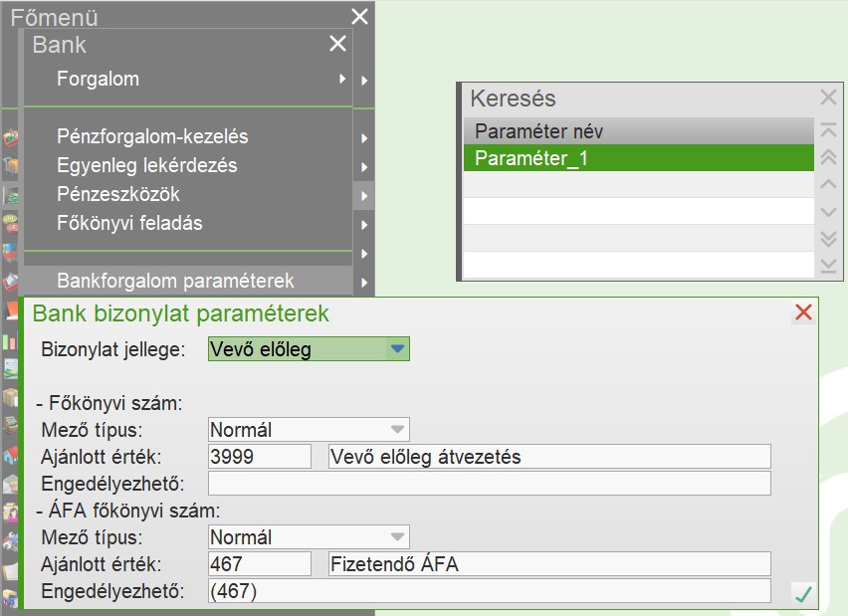Open the green money stack sidebar icon
This screenshot has width=848, height=616.
(10, 195)
